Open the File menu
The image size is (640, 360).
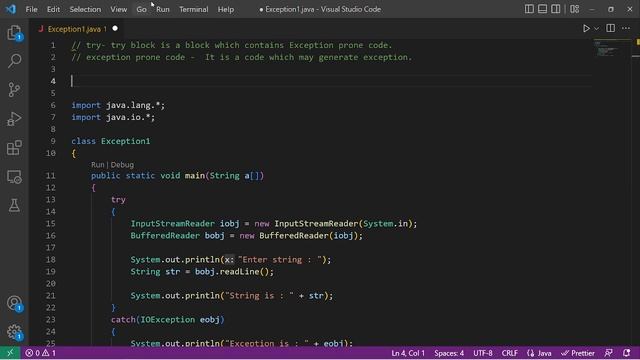point(31,9)
